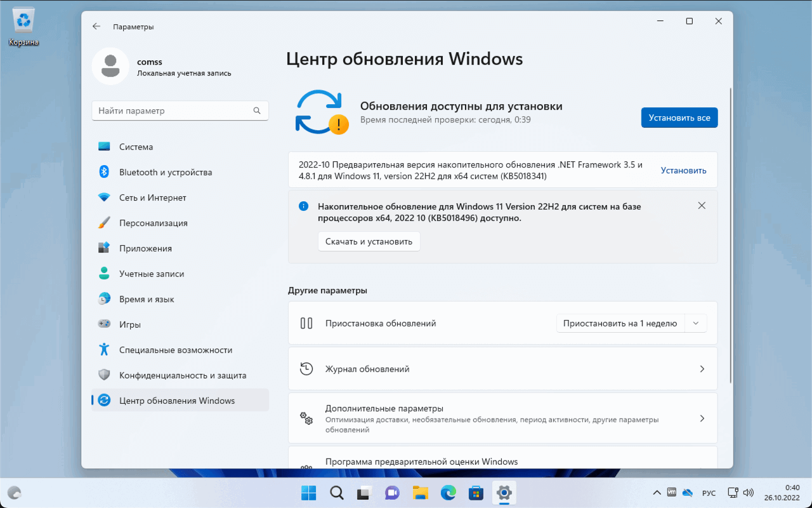Open the Widgets panel on the taskbar

coord(14,493)
